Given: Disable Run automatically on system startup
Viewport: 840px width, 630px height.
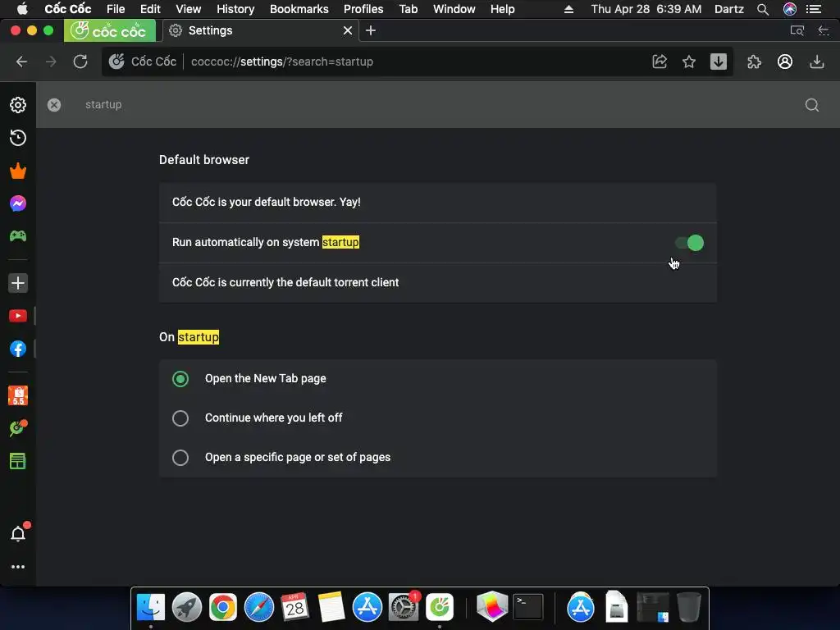Looking at the screenshot, I should coord(689,243).
